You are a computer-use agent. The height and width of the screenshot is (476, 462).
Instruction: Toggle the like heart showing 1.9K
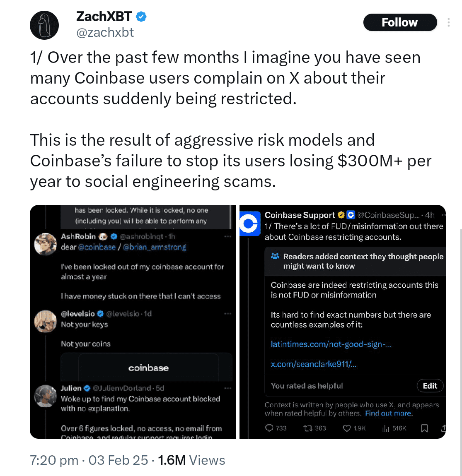pos(346,428)
